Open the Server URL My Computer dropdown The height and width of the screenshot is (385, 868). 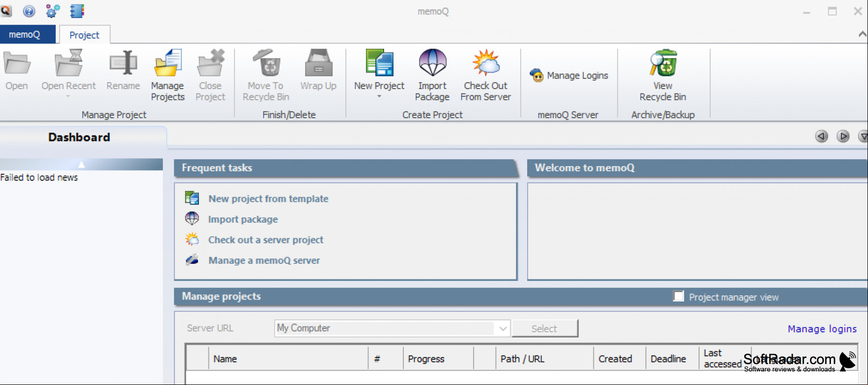[503, 328]
